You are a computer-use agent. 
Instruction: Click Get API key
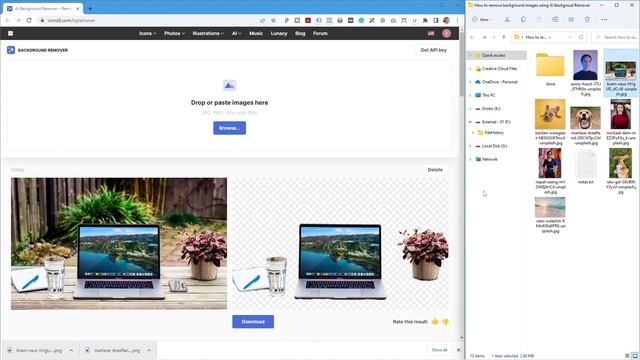point(433,50)
